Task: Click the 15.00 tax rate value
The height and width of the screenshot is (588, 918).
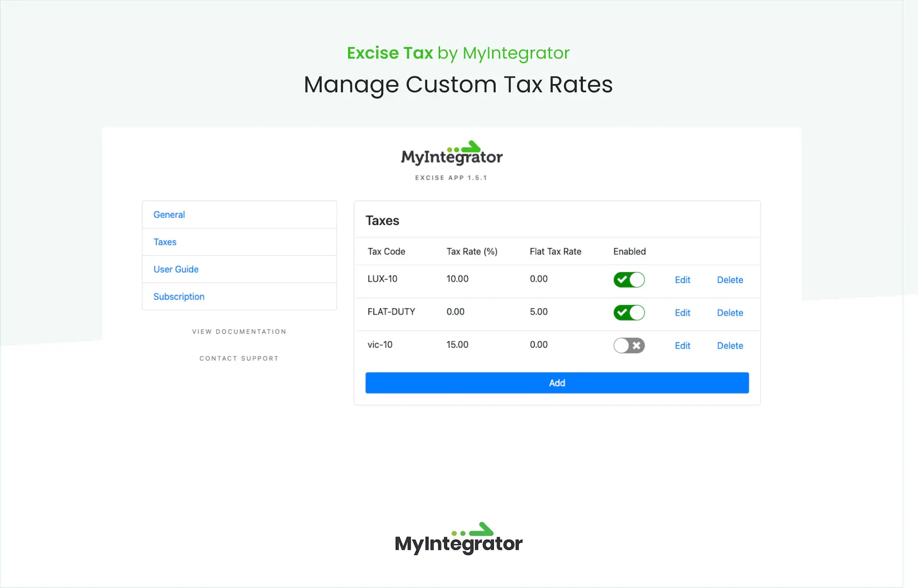Action: click(x=458, y=345)
